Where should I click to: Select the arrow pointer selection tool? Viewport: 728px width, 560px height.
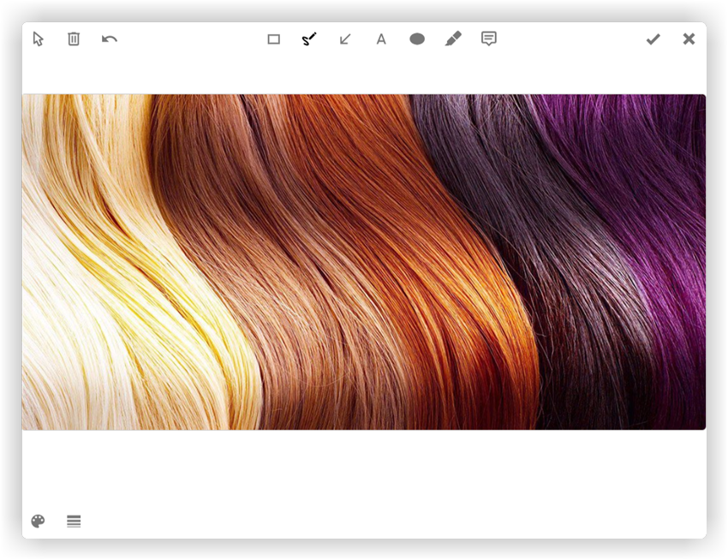click(x=38, y=39)
